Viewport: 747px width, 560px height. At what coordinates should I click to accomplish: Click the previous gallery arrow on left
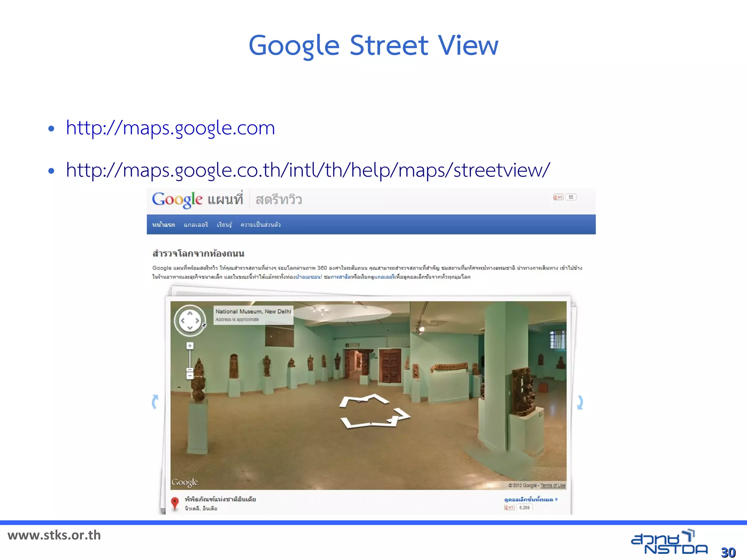coord(155,402)
